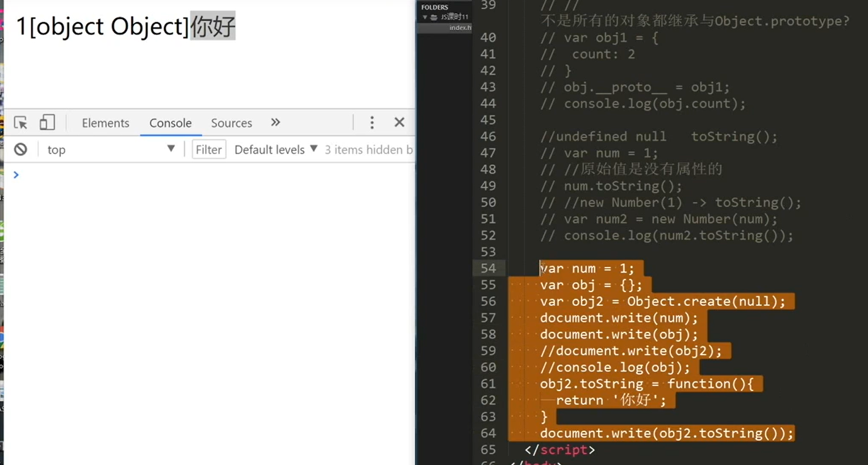The image size is (868, 465).
Task: Switch to the Console tab
Action: (x=170, y=123)
